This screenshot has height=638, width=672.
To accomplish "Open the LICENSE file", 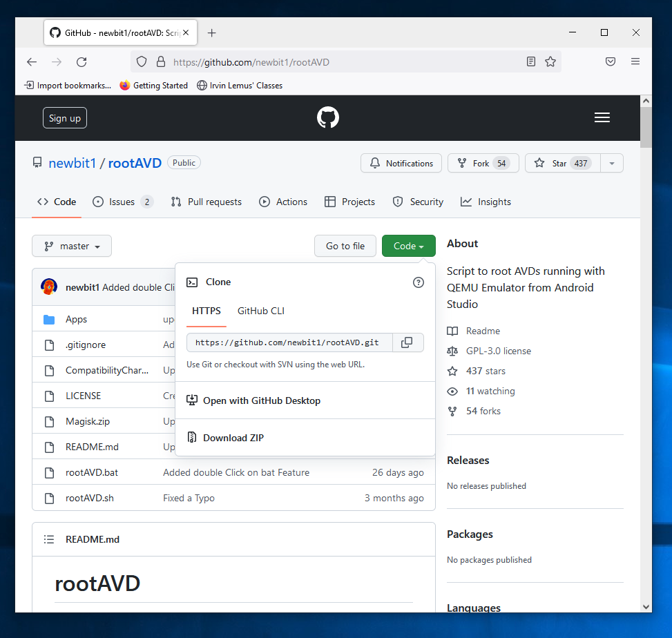I will pyautogui.click(x=83, y=396).
